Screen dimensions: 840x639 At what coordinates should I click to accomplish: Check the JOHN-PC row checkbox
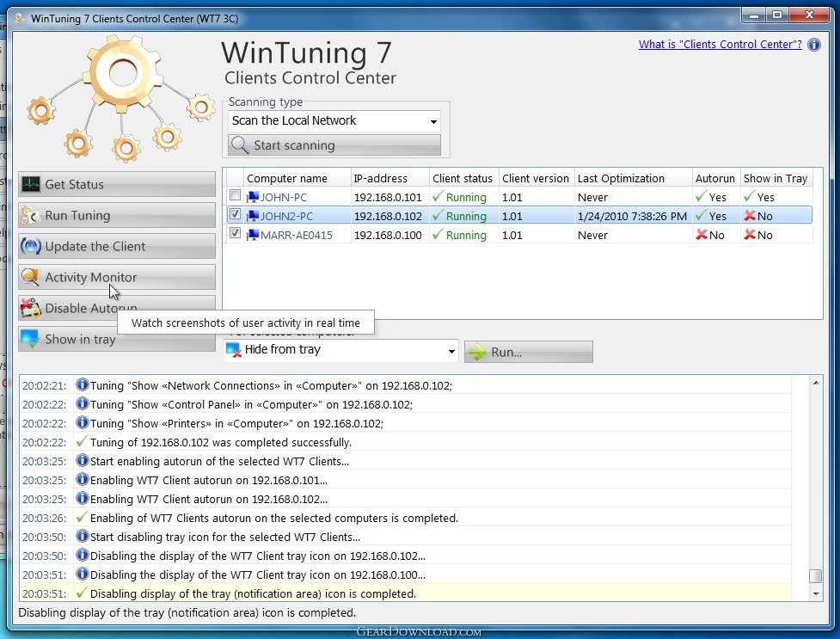coord(235,195)
